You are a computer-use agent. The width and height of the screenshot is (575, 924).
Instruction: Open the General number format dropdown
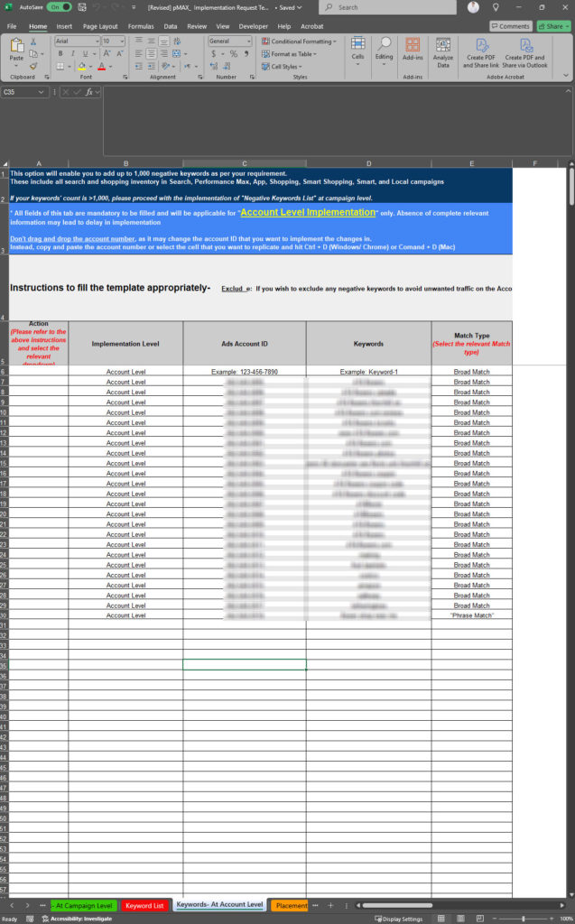(x=229, y=42)
